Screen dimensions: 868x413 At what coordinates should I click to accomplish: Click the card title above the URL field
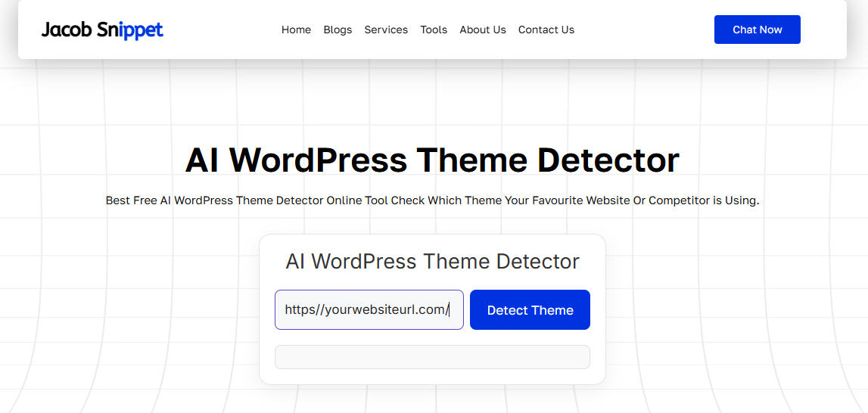[432, 262]
